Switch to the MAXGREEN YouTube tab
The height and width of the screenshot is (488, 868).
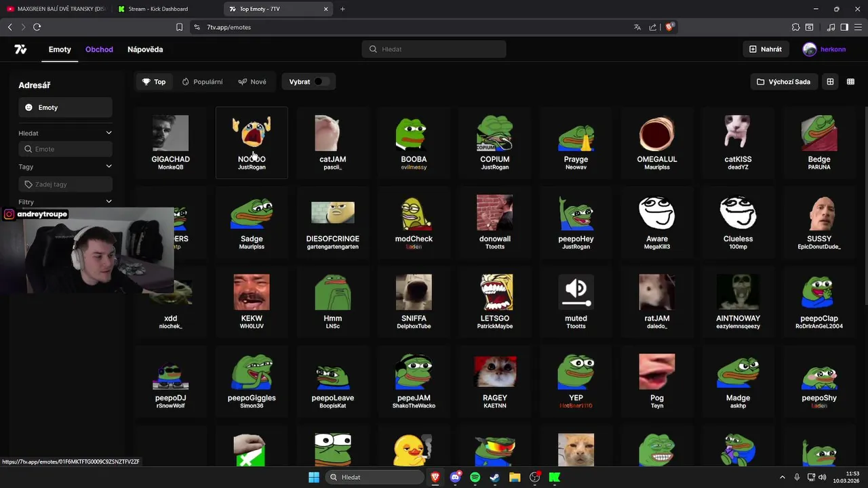click(x=56, y=9)
